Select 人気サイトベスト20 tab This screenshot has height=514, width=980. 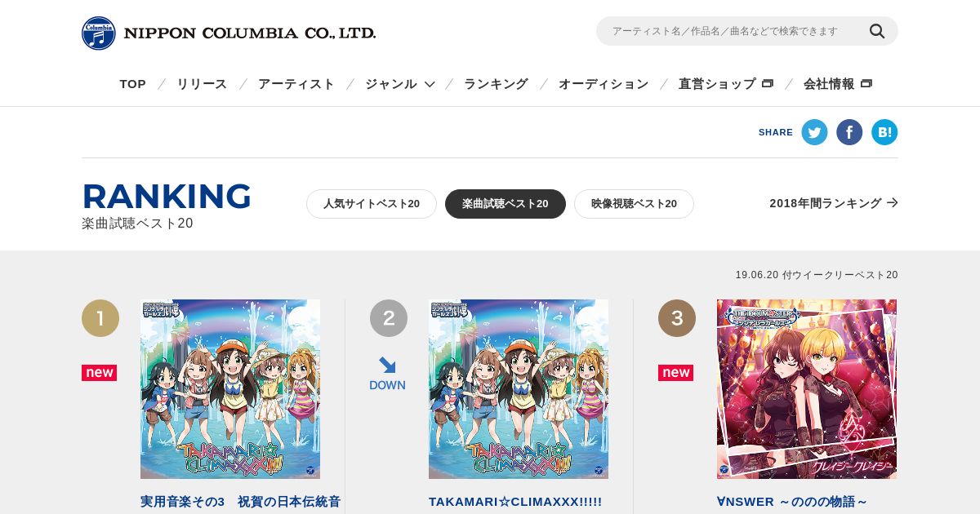pyautogui.click(x=372, y=204)
